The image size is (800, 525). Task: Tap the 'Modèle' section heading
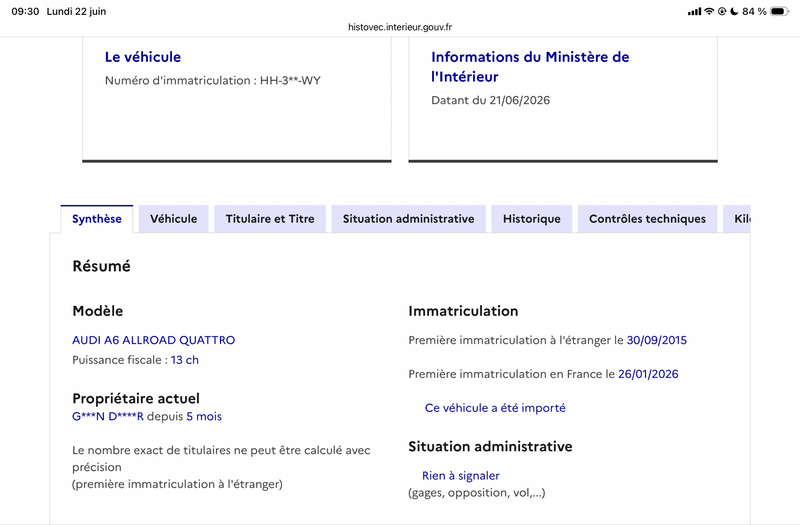(x=97, y=311)
